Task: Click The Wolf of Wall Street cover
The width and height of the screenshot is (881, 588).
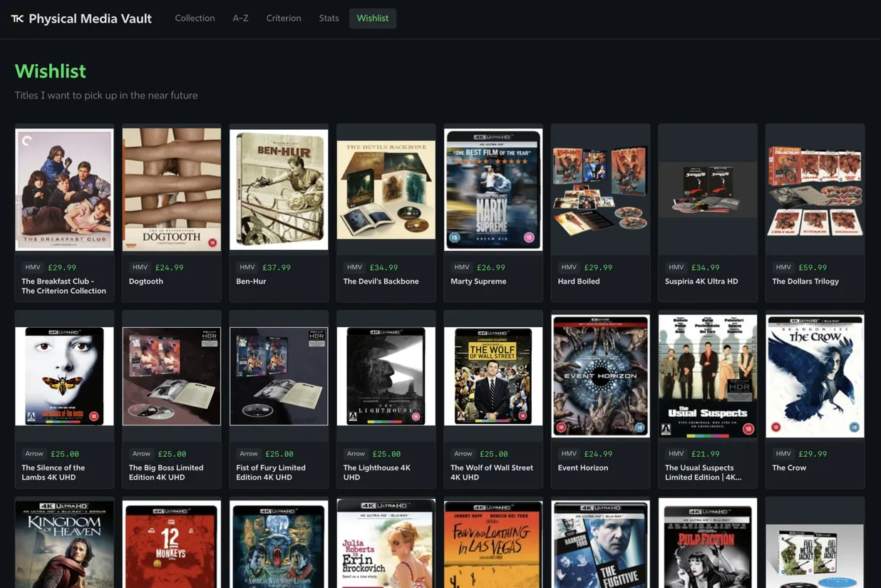Action: [493, 376]
